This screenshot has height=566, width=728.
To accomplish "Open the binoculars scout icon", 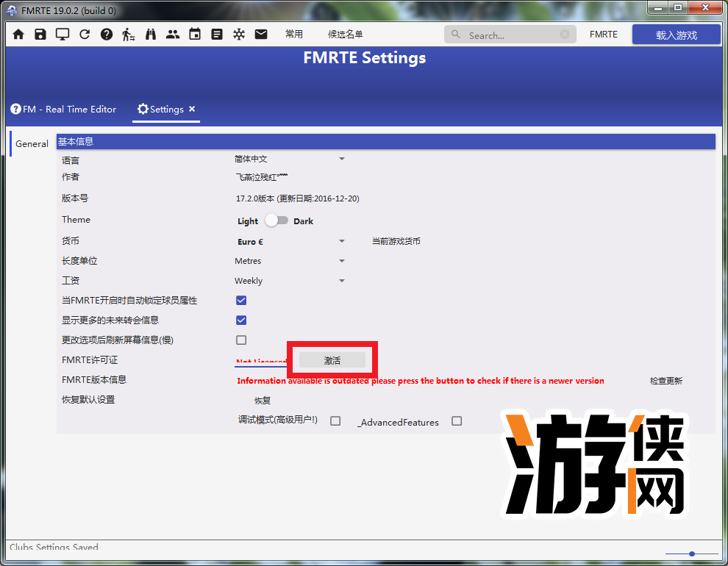I will (151, 35).
